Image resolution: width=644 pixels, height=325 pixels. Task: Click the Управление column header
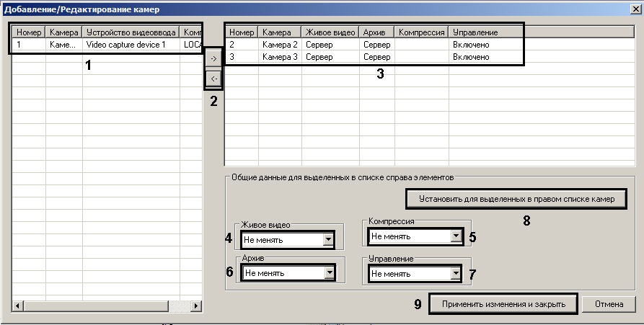tap(475, 32)
